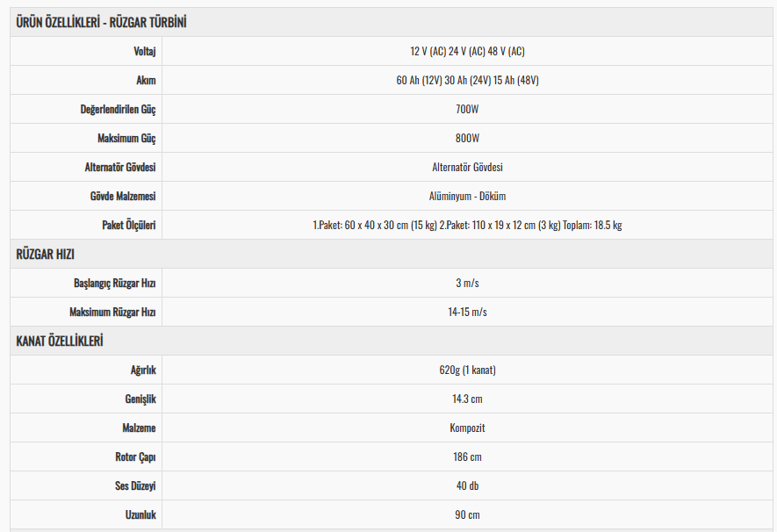Select the Akım row label
The height and width of the screenshot is (532, 777).
(146, 80)
